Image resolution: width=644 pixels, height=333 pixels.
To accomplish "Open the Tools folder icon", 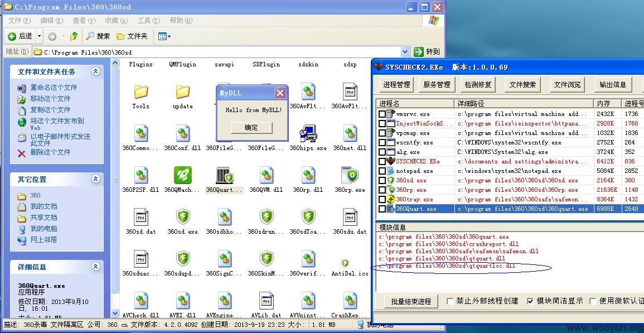I will 141,91.
